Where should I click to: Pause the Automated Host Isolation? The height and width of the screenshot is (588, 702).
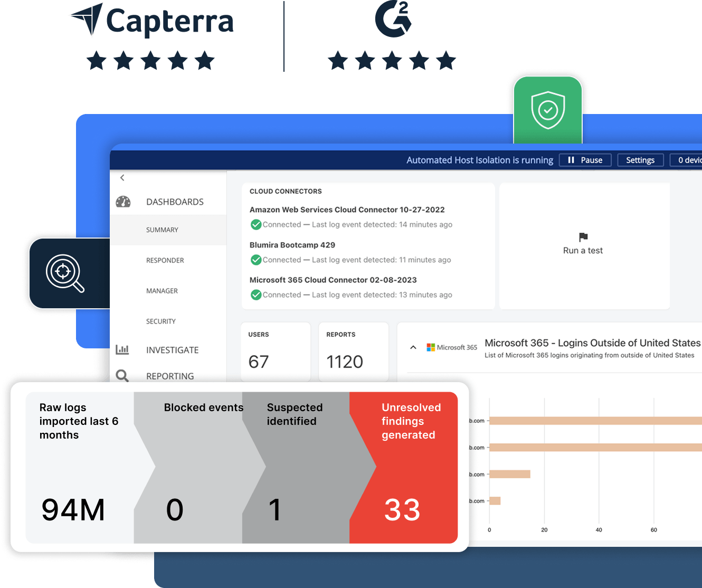coord(585,159)
